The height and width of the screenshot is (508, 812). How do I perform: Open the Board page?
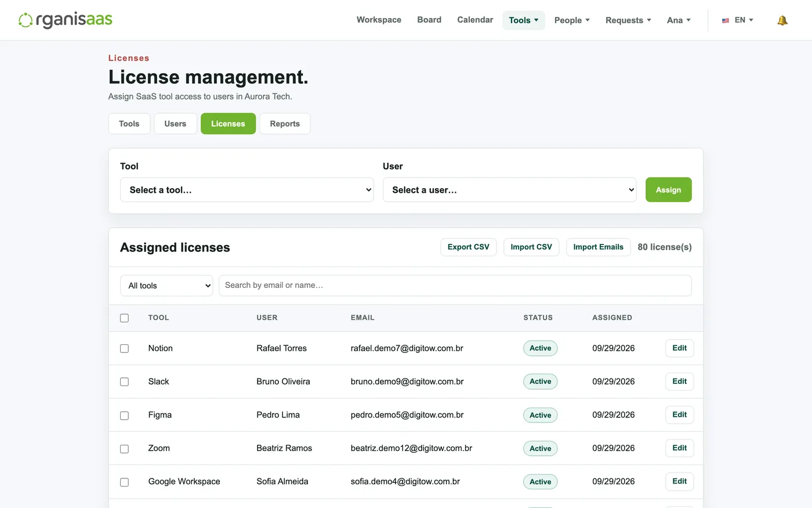tap(429, 20)
